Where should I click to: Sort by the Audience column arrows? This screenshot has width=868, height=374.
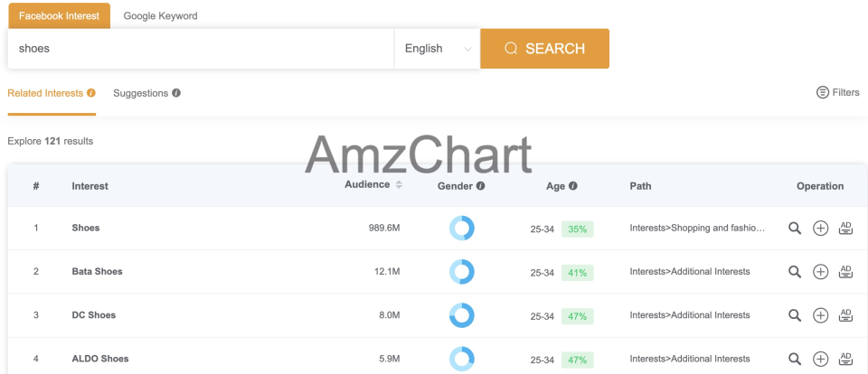[x=399, y=185]
